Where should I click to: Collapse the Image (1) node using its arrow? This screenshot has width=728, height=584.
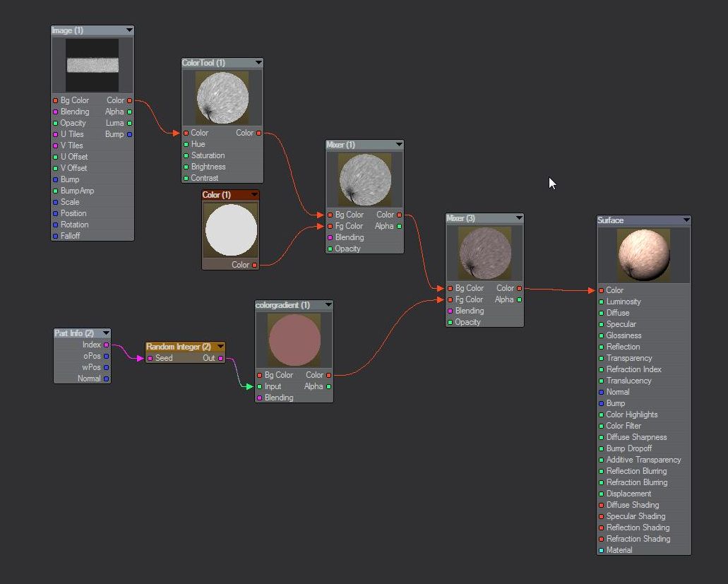click(129, 30)
